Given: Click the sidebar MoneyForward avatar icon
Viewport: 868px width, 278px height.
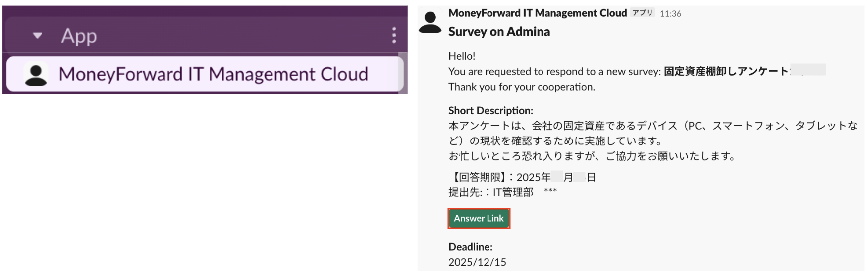Looking at the screenshot, I should [x=36, y=75].
